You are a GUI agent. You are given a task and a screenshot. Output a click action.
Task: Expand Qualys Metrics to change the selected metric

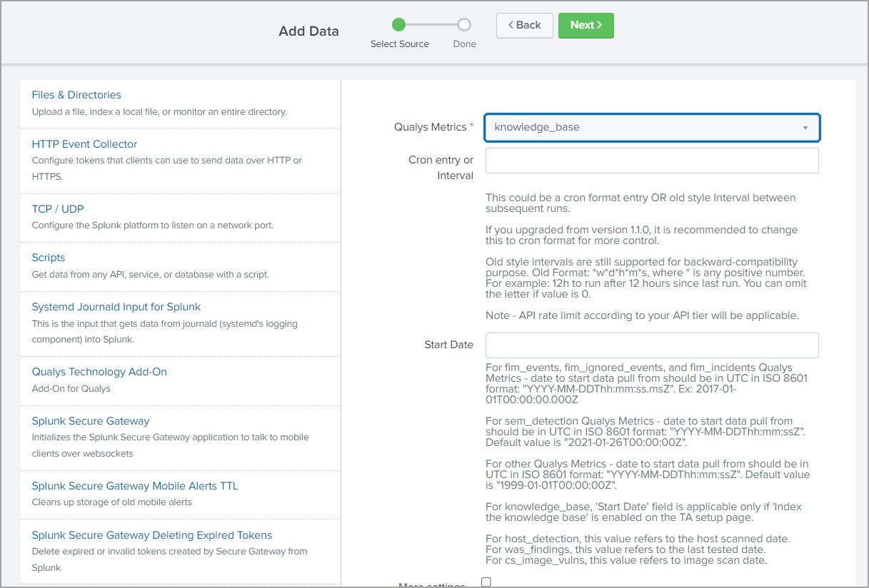651,126
